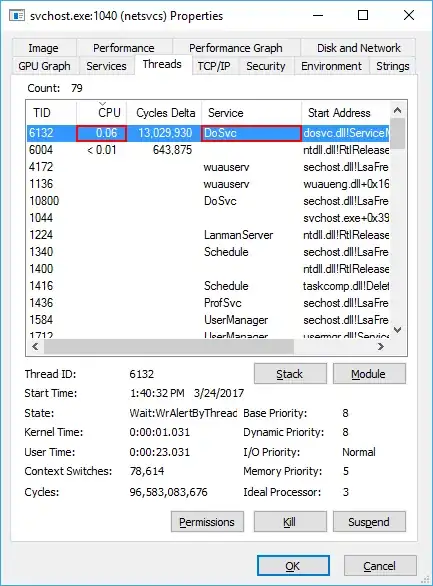433x586 pixels.
Task: Sort threads by TID column header
Action: click(51, 113)
